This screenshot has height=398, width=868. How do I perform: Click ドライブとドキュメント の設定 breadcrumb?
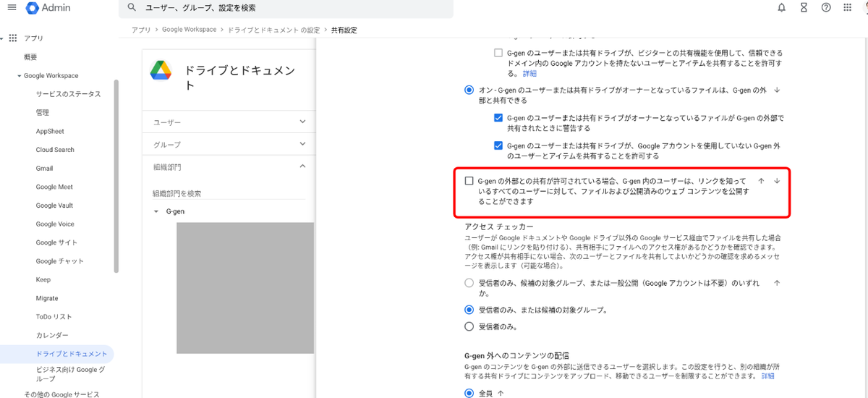(x=273, y=30)
